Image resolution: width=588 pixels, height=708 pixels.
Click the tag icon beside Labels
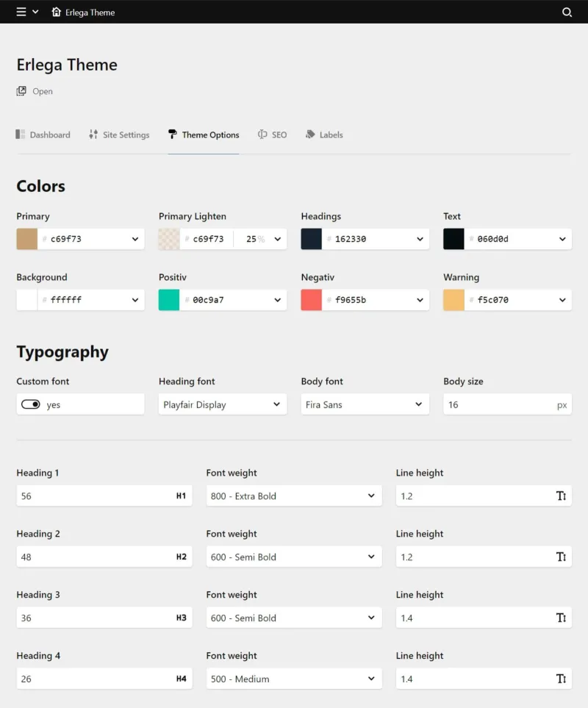[x=311, y=135]
